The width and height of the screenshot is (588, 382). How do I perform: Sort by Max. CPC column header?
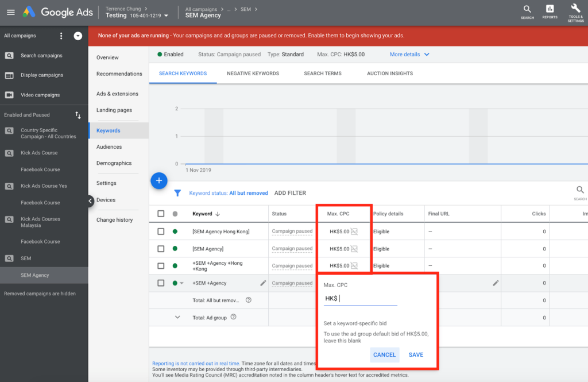338,214
